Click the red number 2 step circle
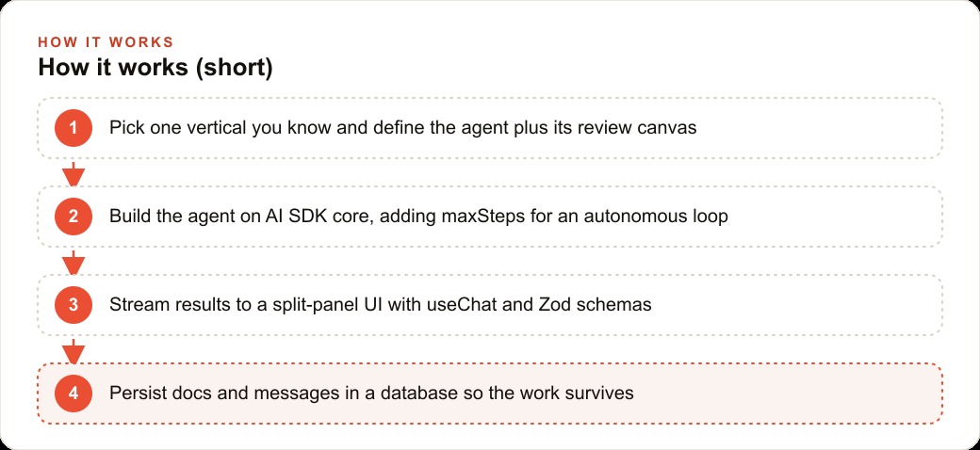 click(73, 217)
